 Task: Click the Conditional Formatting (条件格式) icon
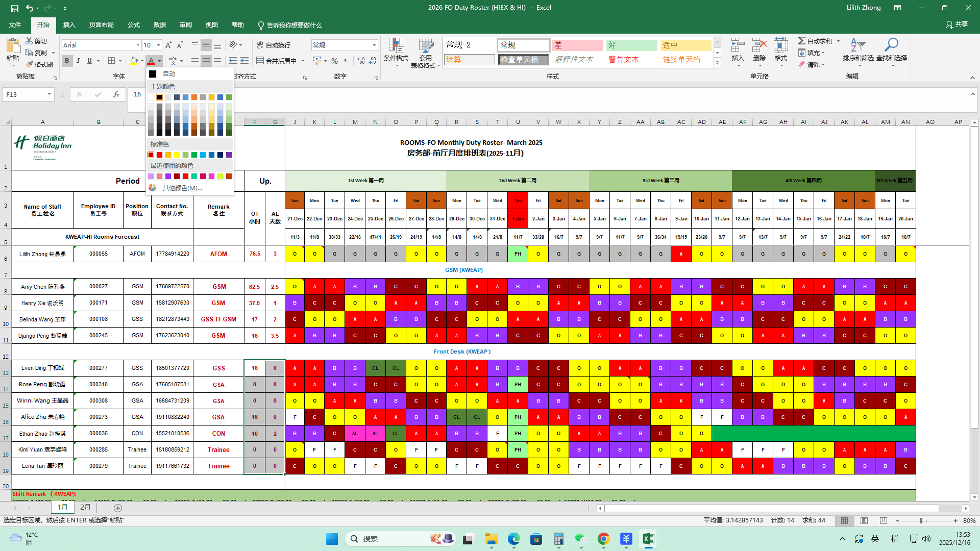tap(396, 46)
